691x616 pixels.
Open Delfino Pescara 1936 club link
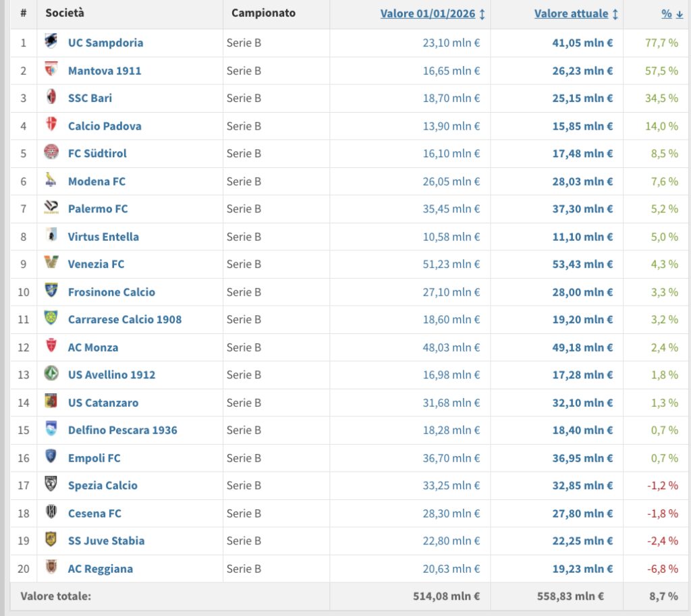(x=122, y=430)
